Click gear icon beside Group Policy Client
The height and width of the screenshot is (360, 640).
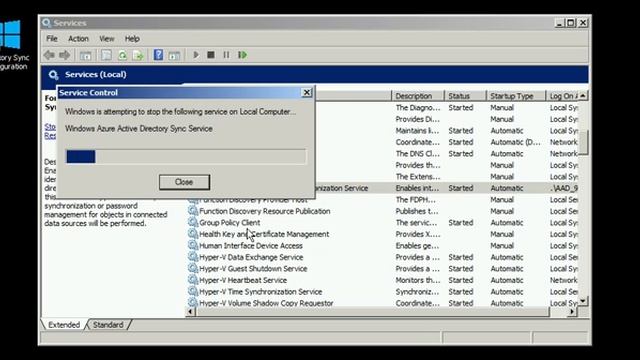pos(193,222)
